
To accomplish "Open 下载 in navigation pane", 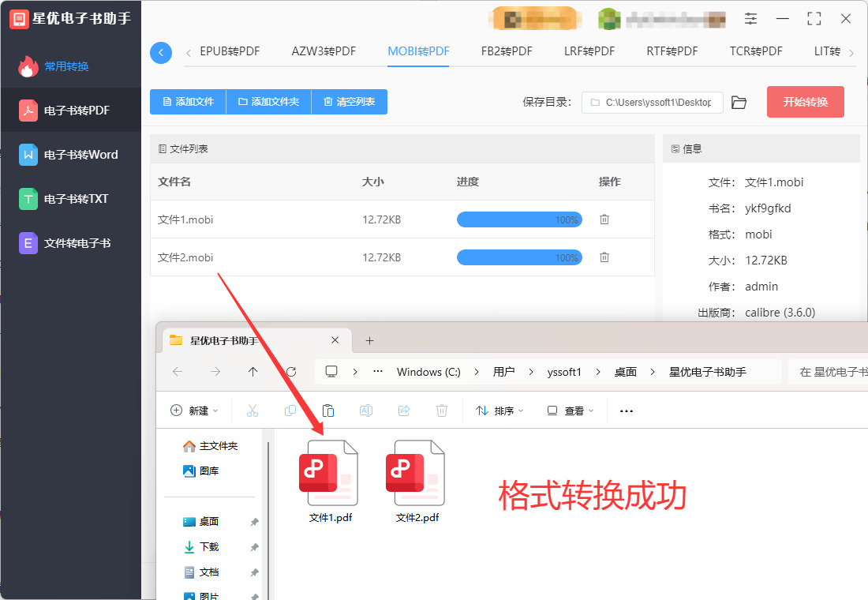I will coord(201,547).
